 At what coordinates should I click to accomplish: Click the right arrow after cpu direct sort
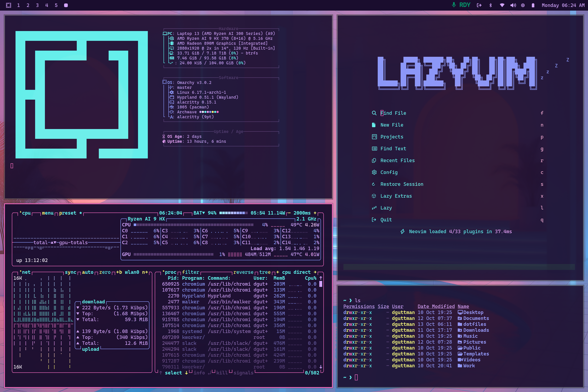(315, 272)
